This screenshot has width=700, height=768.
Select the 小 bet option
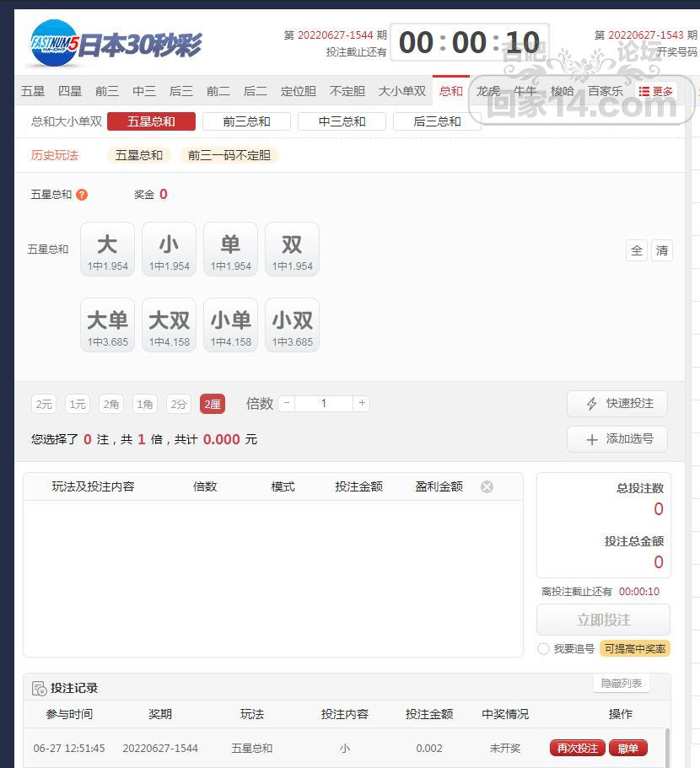click(169, 250)
